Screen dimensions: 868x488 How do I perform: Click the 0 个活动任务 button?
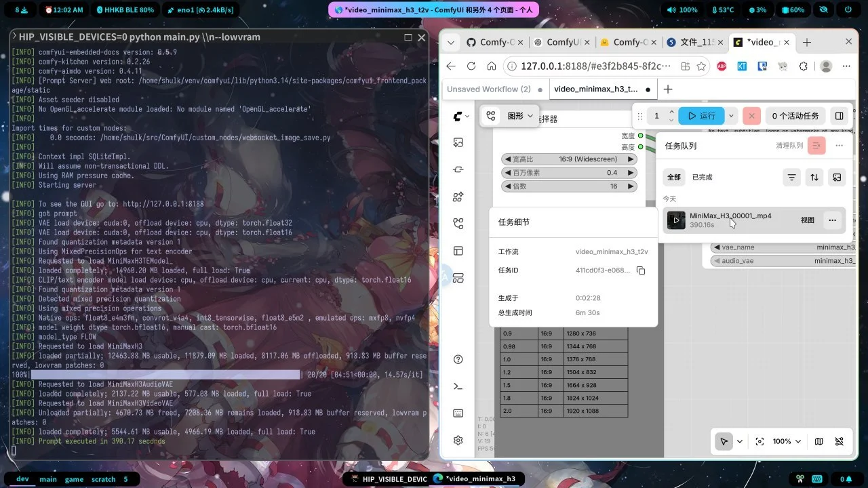pyautogui.click(x=795, y=116)
